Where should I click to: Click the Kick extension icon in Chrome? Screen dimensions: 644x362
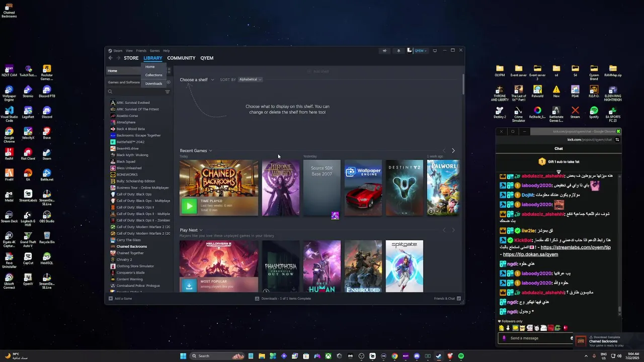click(x=618, y=132)
